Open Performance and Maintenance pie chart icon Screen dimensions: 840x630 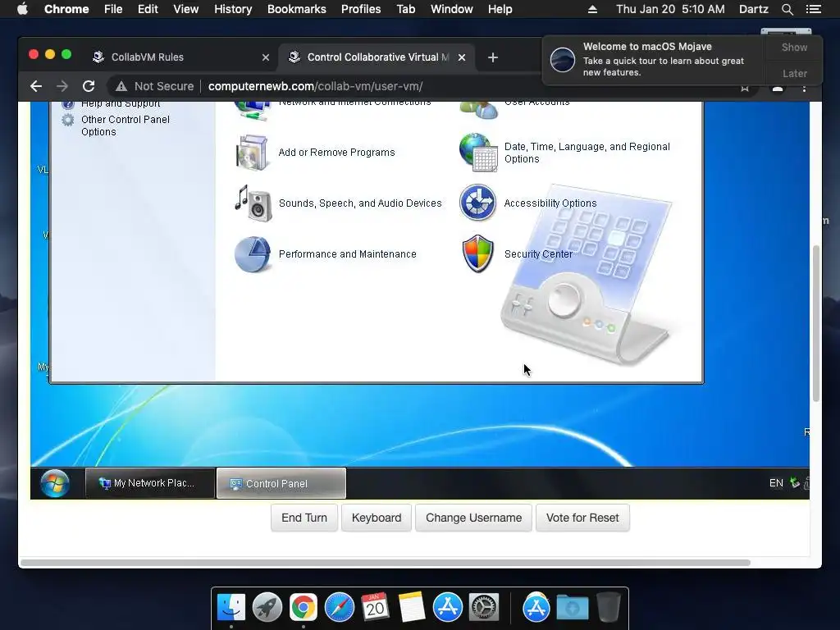253,254
